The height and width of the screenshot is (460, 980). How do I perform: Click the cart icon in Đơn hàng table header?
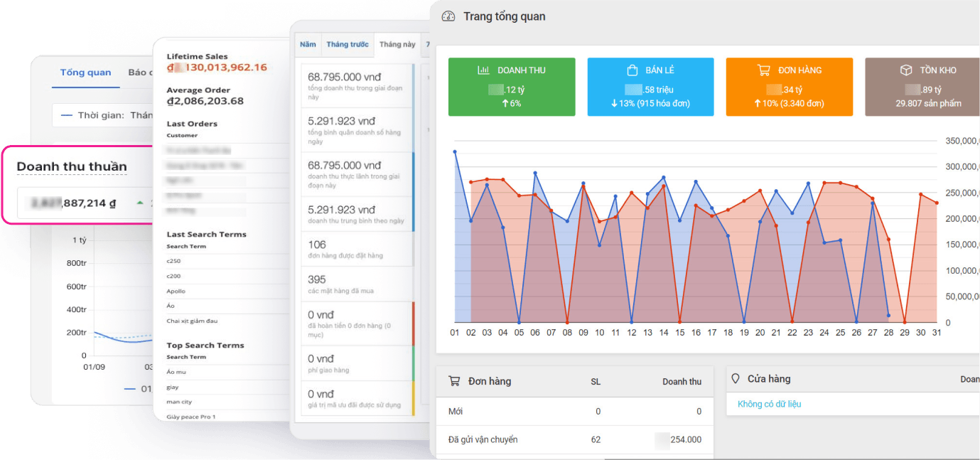(x=453, y=381)
